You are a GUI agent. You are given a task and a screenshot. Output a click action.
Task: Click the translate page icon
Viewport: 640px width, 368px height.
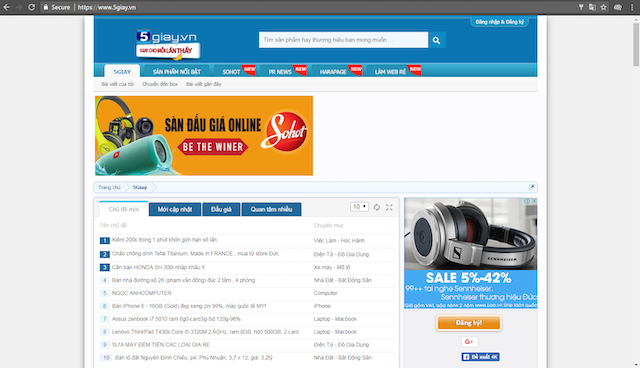click(592, 7)
